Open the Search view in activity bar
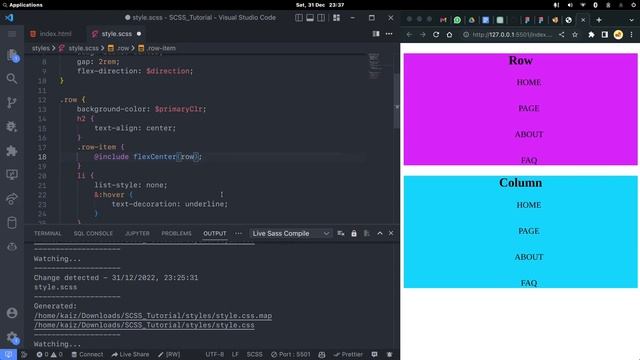 click(12, 78)
